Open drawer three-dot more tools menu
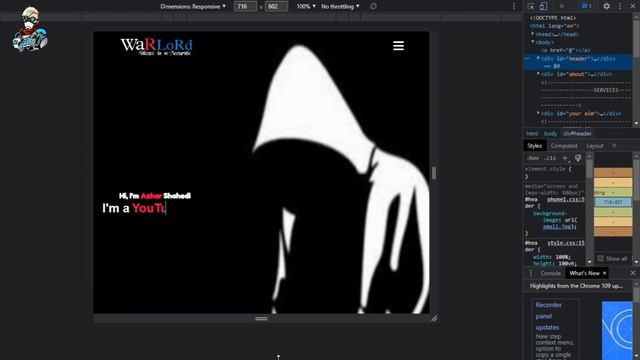Image resolution: width=640 pixels, height=360 pixels. (531, 273)
